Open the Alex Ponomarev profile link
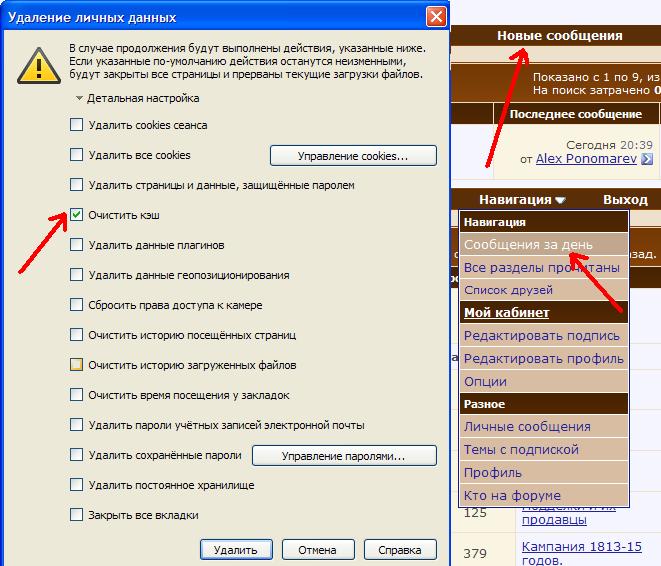The width and height of the screenshot is (661, 566). coord(586,159)
